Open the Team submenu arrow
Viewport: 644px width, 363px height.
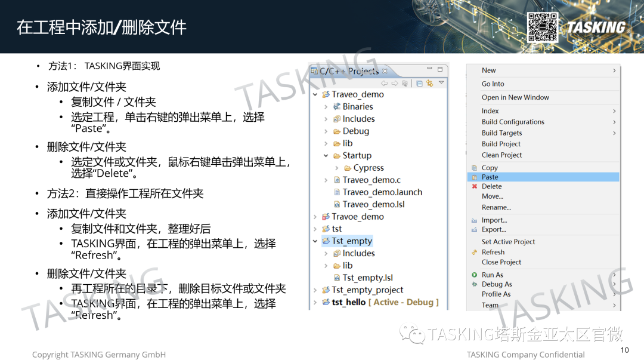tap(614, 306)
